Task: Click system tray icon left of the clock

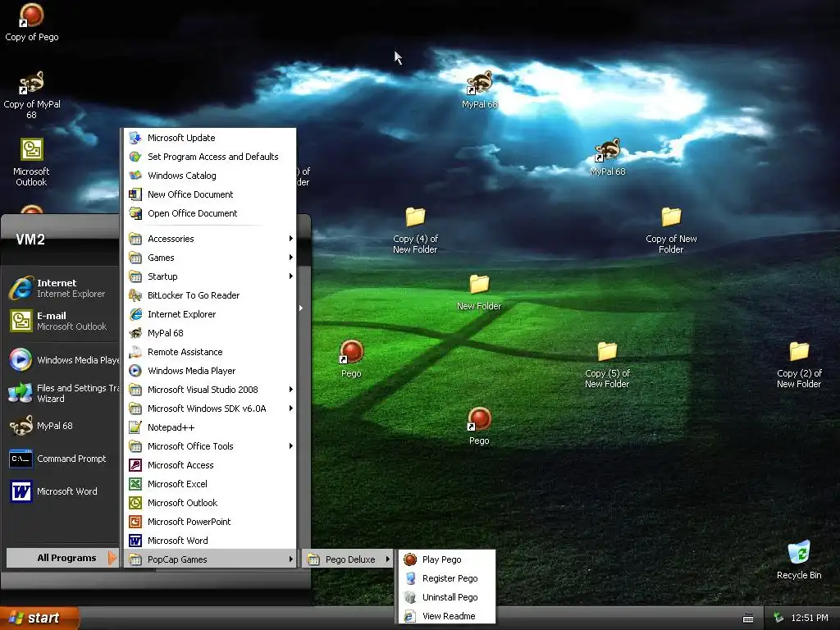Action: pyautogui.click(x=778, y=618)
